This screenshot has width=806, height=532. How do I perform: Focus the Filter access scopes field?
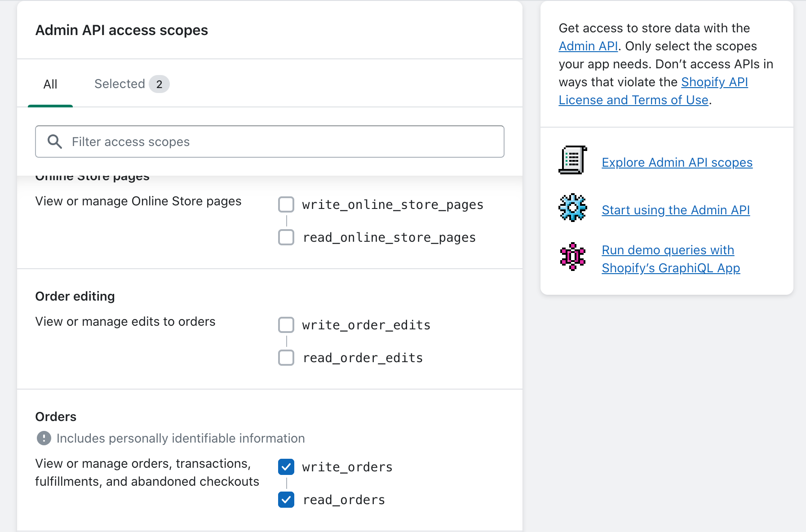(270, 142)
